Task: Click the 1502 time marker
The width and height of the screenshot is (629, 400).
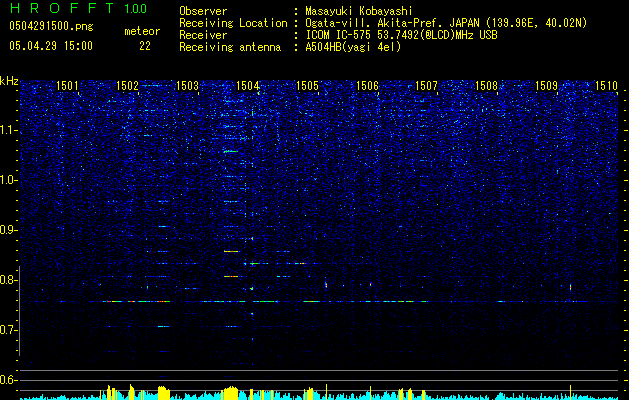Action: click(x=127, y=85)
